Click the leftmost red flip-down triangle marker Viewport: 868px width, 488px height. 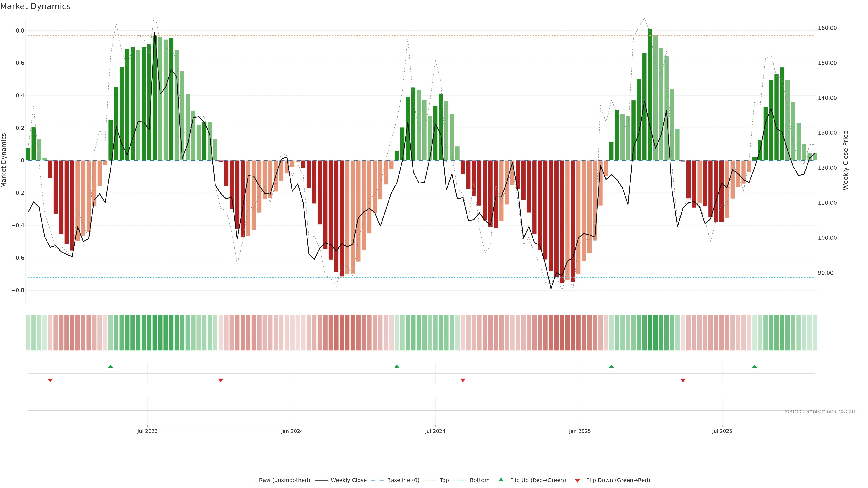click(50, 380)
